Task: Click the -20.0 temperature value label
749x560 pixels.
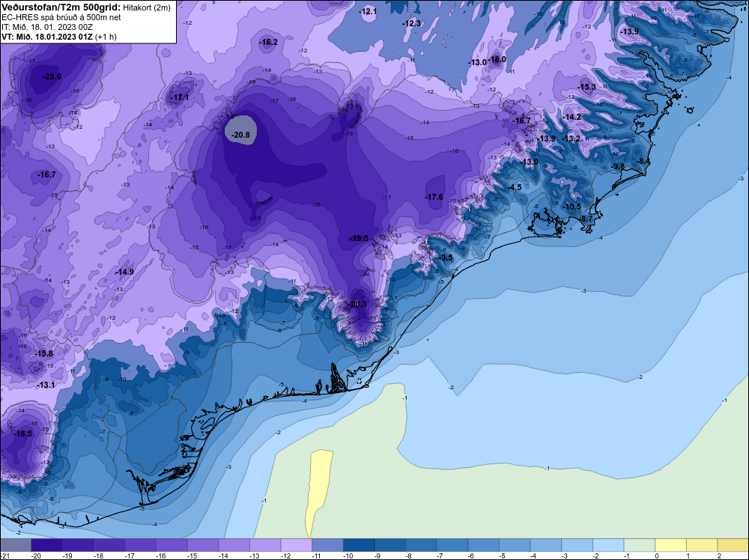Action: (52, 76)
